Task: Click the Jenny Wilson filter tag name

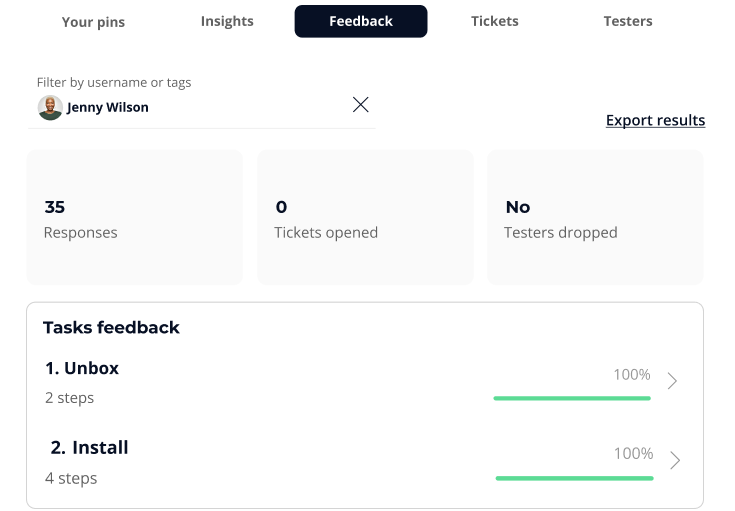Action: tap(108, 108)
